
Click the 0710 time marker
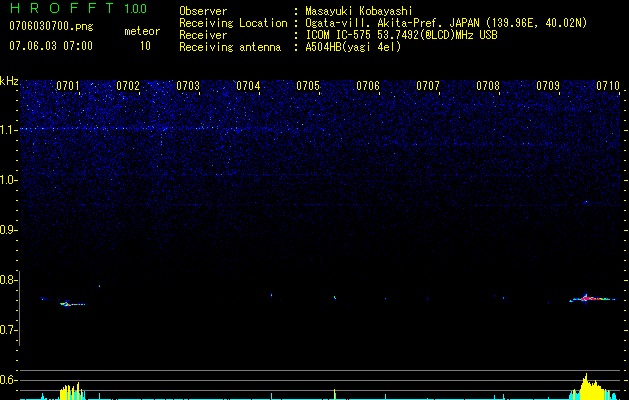[608, 86]
